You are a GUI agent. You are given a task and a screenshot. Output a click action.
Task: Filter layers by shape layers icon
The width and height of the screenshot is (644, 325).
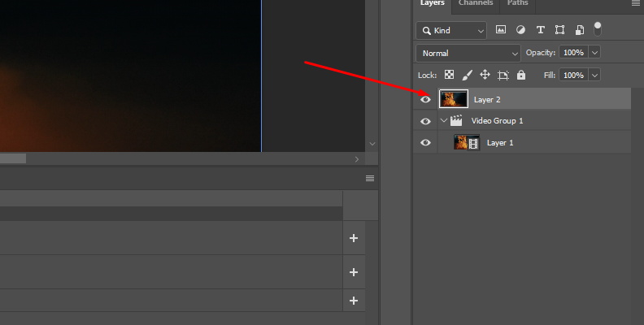[x=559, y=30]
